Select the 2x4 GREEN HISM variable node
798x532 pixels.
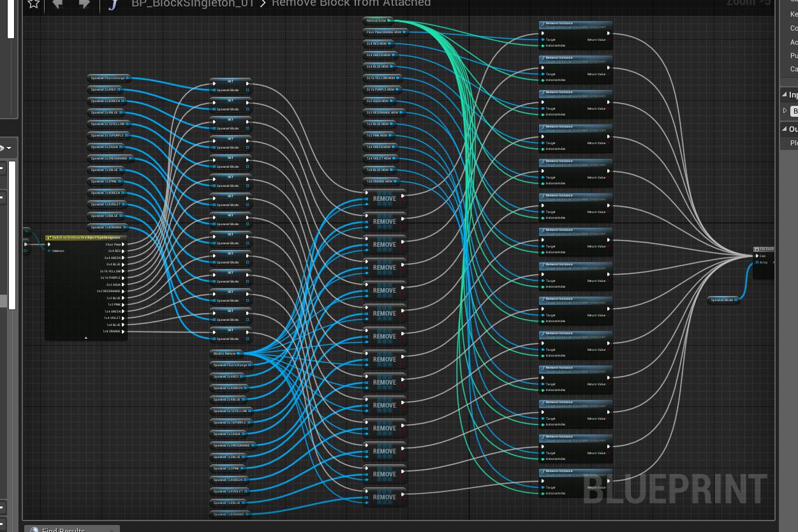(x=379, y=55)
